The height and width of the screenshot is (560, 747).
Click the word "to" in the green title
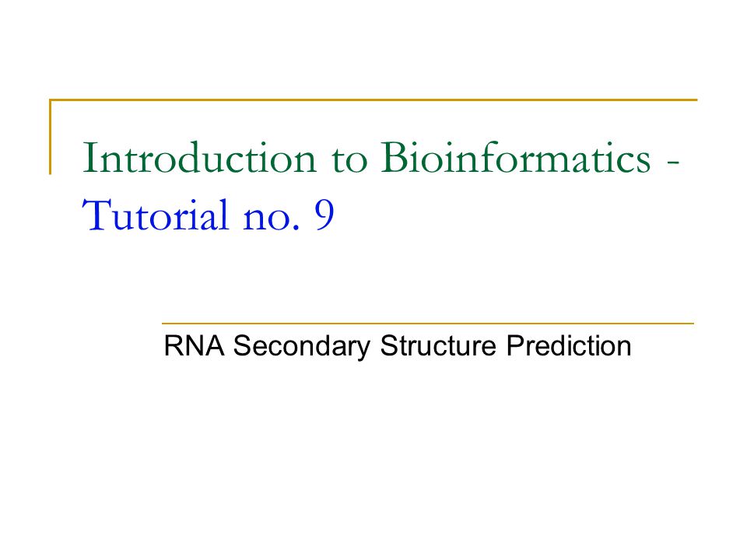click(349, 161)
